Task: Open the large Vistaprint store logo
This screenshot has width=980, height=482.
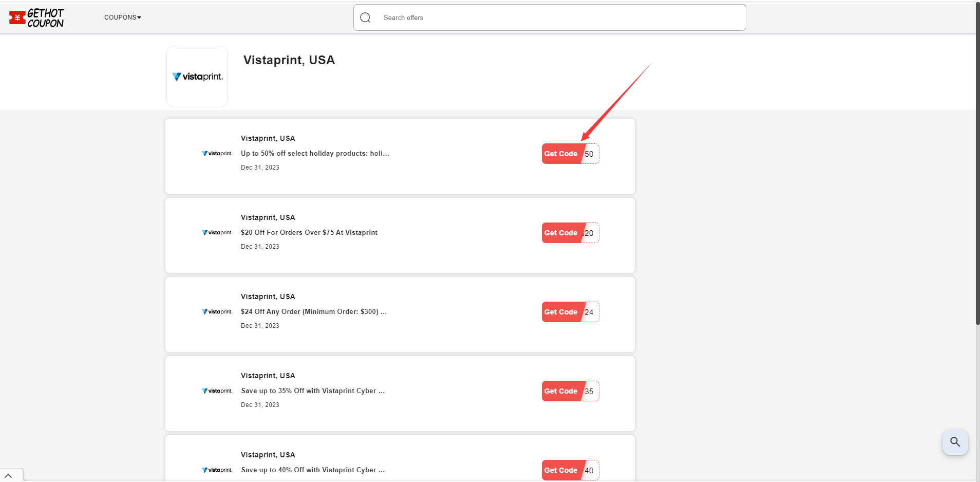Action: point(197,77)
